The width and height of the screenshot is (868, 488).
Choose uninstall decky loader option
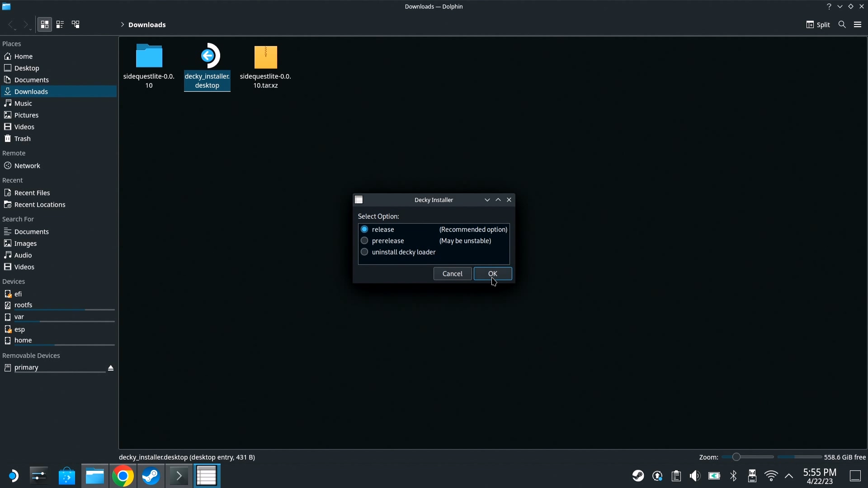tap(364, 252)
